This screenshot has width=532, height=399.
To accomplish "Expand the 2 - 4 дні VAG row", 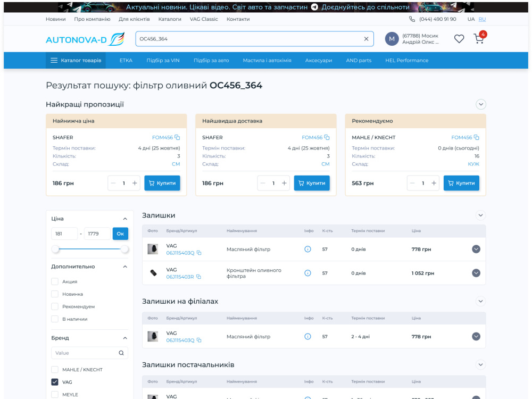I will 476,337.
